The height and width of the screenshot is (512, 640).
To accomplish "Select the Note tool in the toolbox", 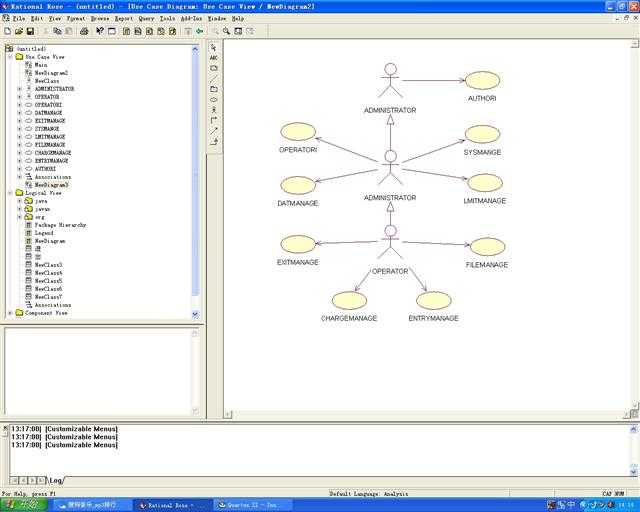I will click(213, 68).
